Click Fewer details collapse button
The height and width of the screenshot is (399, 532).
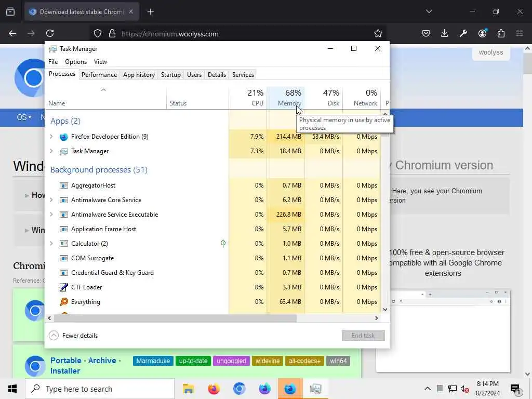pyautogui.click(x=73, y=336)
